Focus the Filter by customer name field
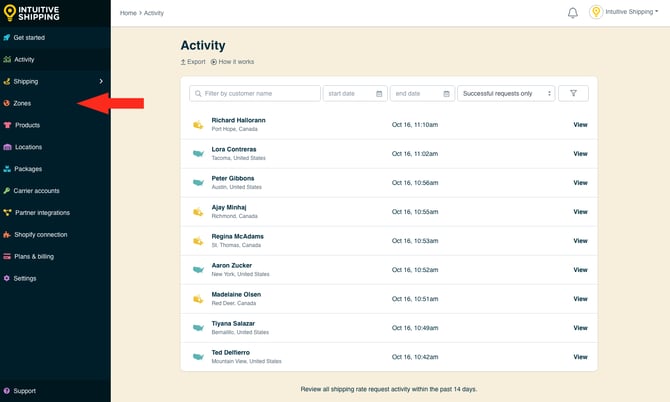The height and width of the screenshot is (402, 670). 255,93
